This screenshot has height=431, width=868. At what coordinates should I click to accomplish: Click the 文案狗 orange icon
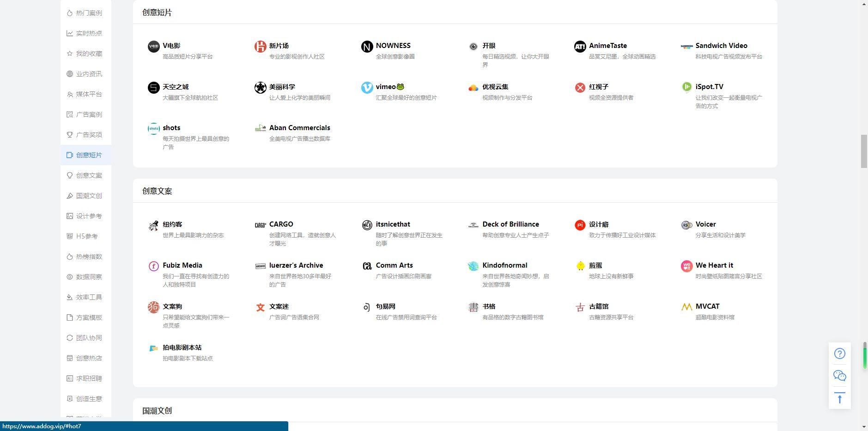153,307
